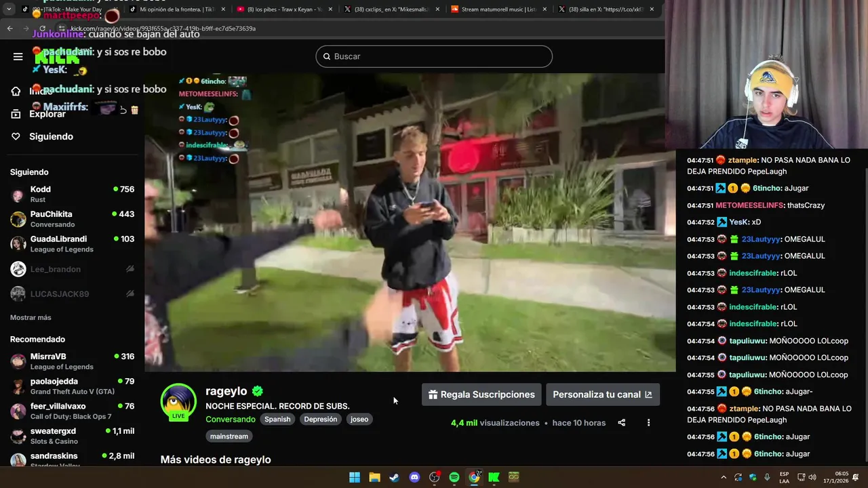Open the green Kick app in the taskbar
Screen dimensions: 868x488
coord(494,477)
